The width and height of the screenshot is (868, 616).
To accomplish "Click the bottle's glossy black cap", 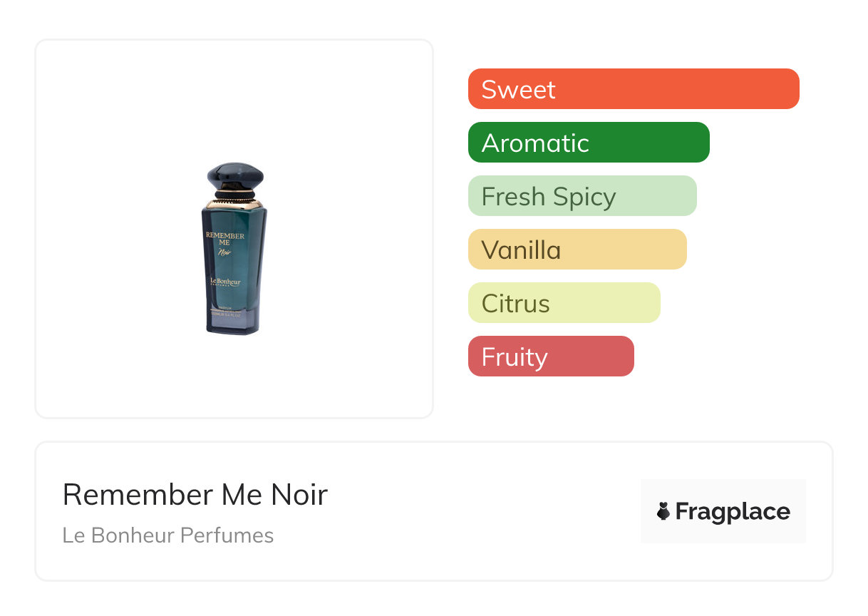I will pyautogui.click(x=235, y=176).
